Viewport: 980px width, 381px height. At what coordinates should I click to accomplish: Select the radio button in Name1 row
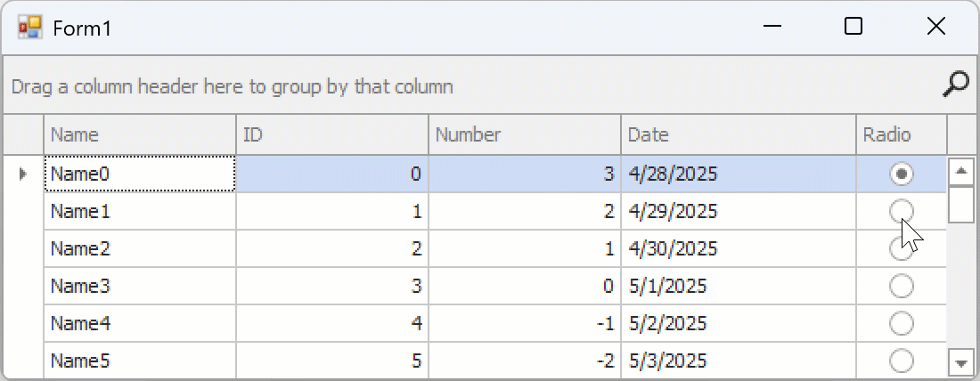(x=902, y=211)
